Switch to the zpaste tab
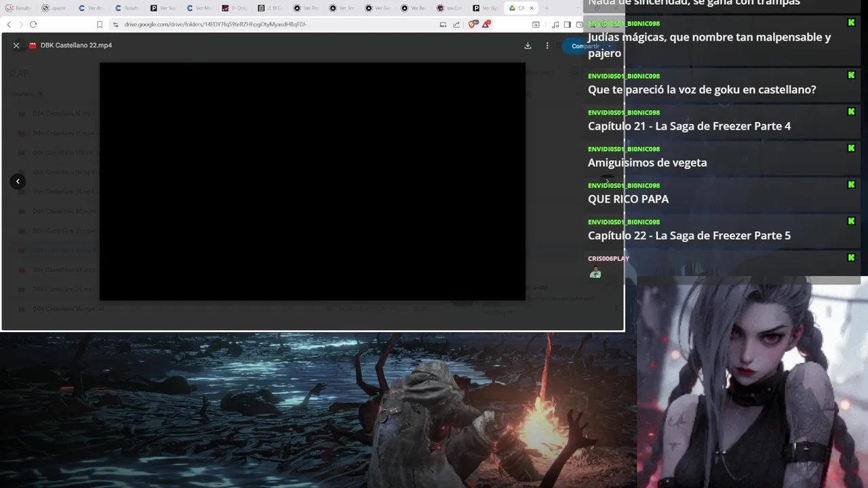Screen dimensions: 868x488 (54, 8)
